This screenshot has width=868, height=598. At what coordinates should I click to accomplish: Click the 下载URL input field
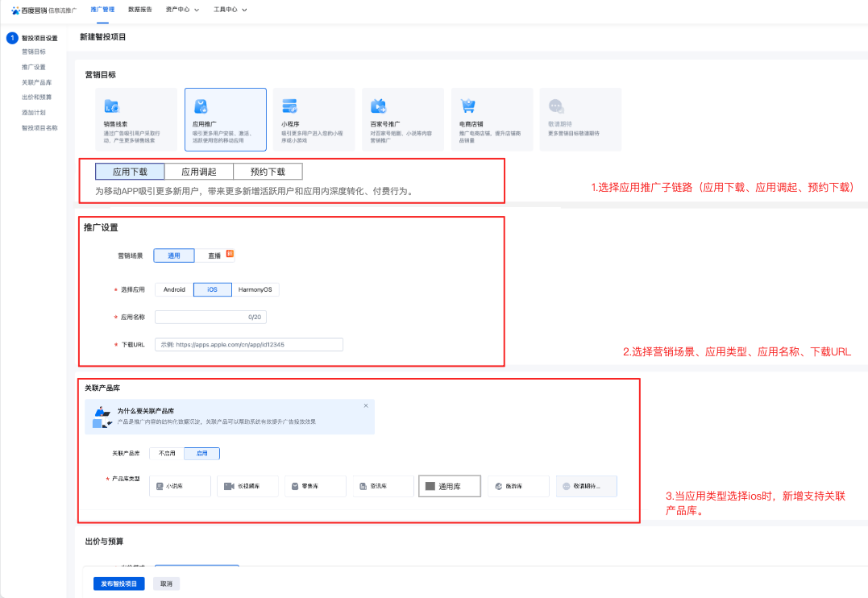coord(248,344)
